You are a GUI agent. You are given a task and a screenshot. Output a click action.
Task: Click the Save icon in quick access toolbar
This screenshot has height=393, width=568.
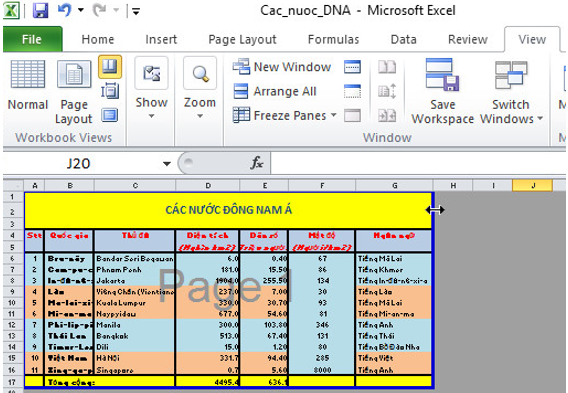[40, 10]
